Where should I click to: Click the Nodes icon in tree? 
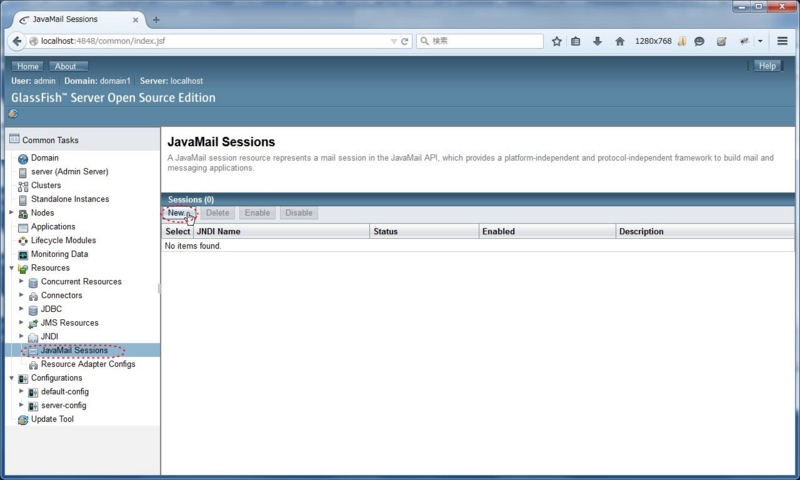[22, 214]
